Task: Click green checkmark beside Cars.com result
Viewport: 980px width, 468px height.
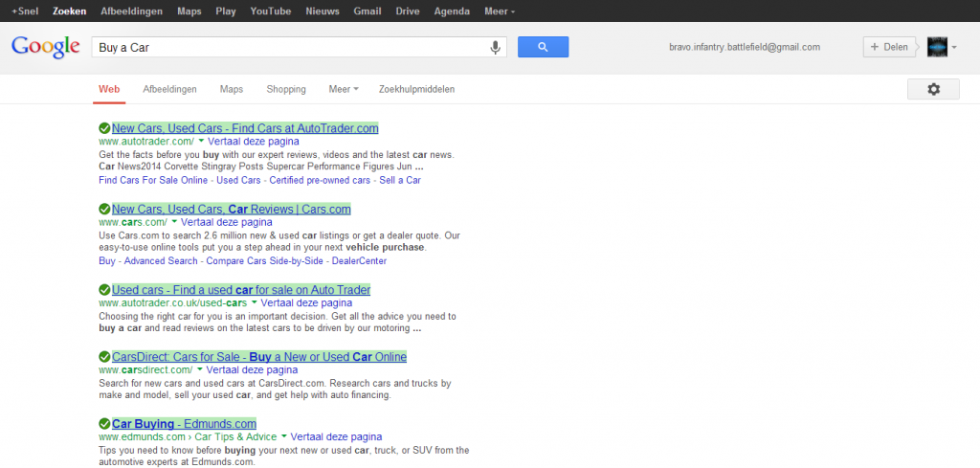Action: click(x=104, y=209)
